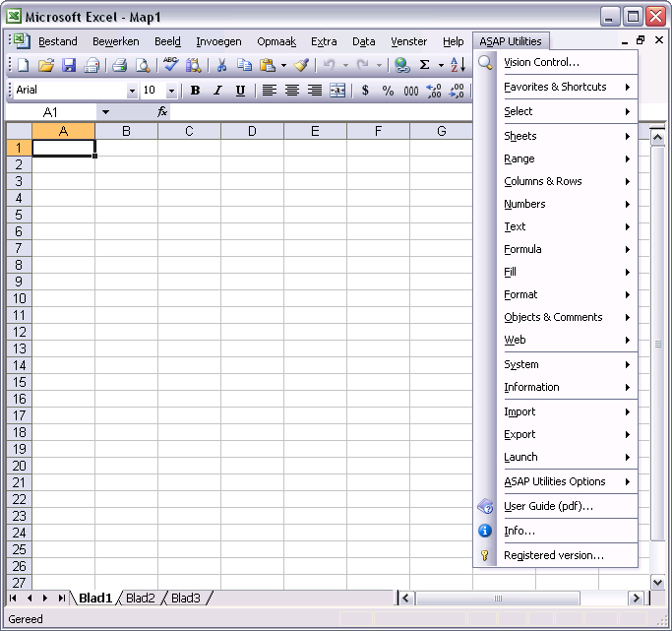
Task: Click the Undo arrow icon
Action: pyautogui.click(x=330, y=65)
